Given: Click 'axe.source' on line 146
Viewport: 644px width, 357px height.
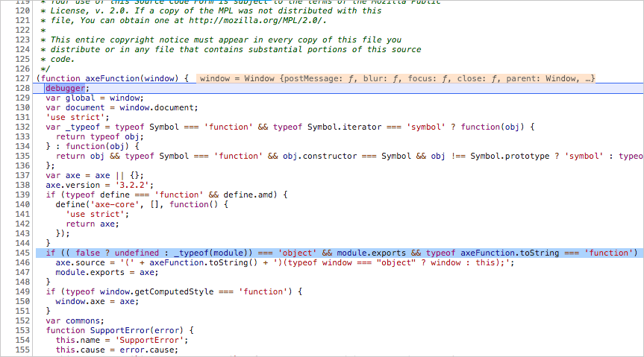Looking at the screenshot, I should [80, 262].
